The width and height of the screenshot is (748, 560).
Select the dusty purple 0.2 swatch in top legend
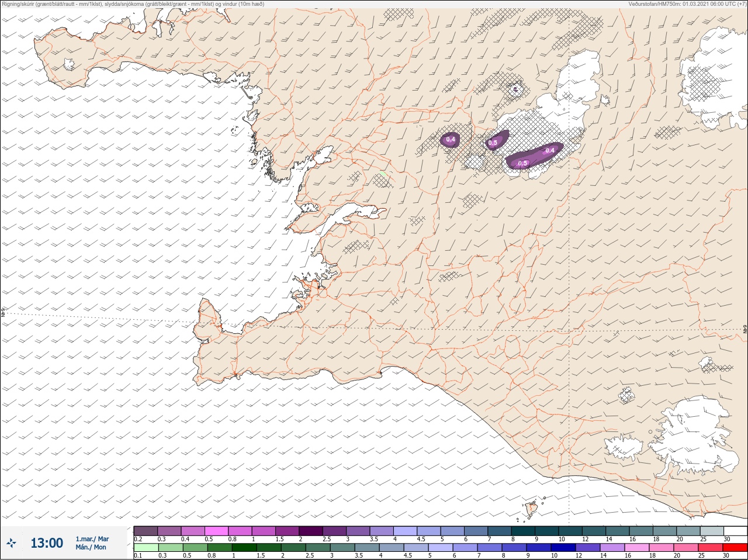(x=146, y=530)
